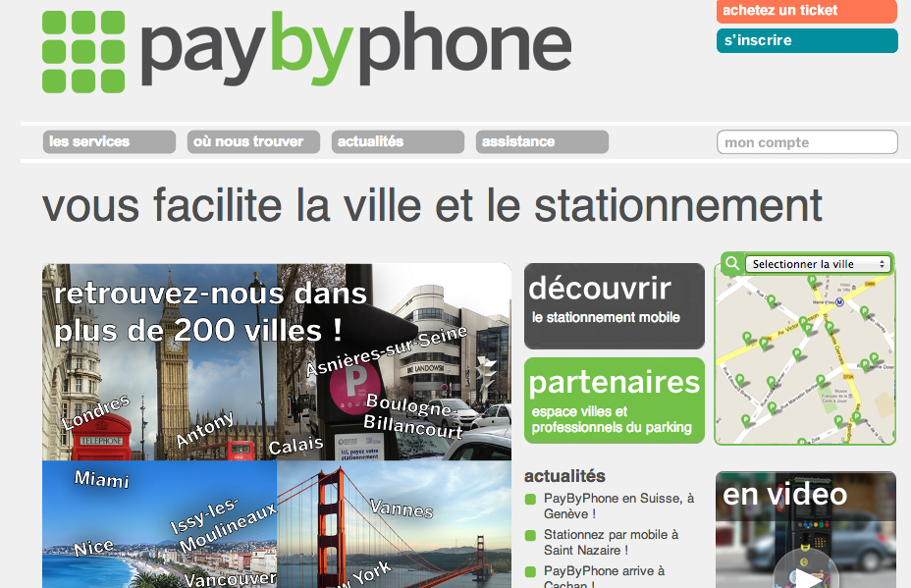Click the green magnifier search icon above map
Viewport: 911px width, 588px height.
[x=732, y=264]
